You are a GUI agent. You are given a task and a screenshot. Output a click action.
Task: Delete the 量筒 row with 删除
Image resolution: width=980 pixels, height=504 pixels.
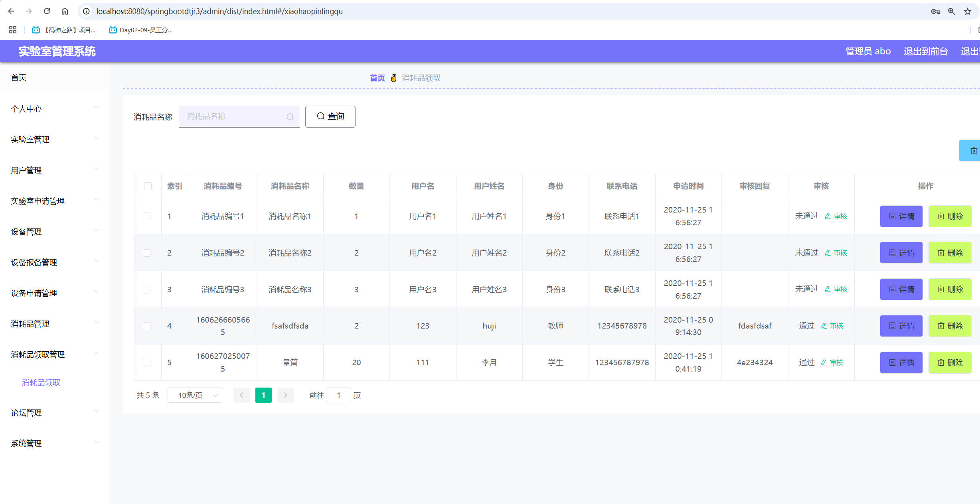pos(950,362)
